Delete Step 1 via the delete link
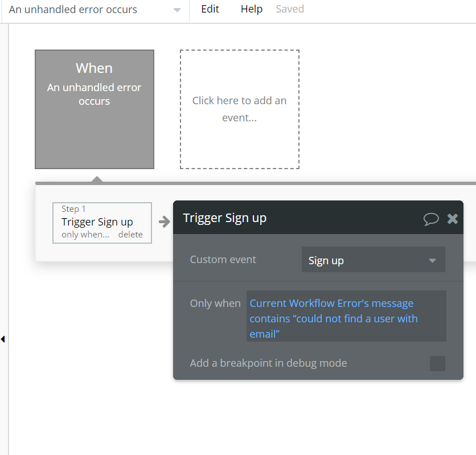 [x=130, y=235]
